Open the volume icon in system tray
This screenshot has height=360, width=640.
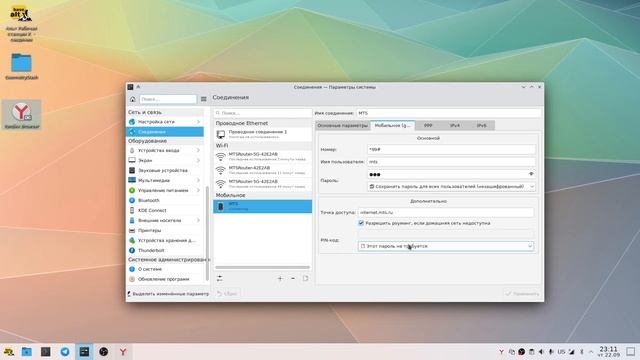pyautogui.click(x=541, y=351)
